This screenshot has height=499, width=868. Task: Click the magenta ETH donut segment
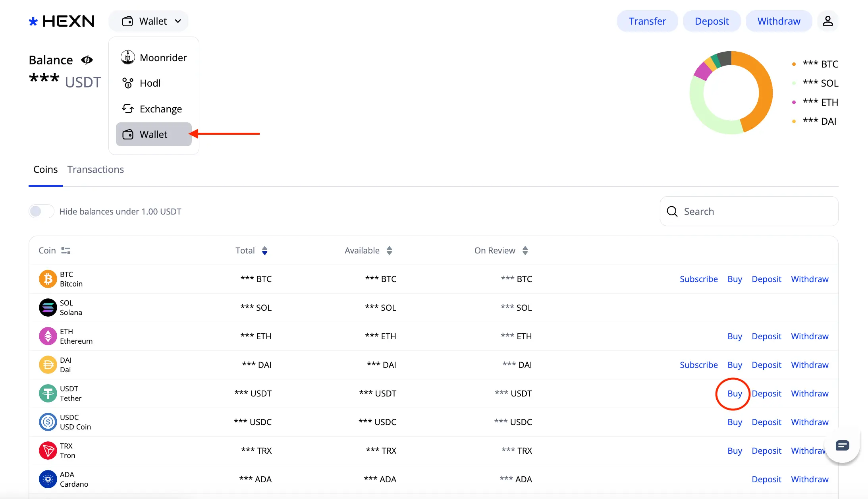pos(703,71)
